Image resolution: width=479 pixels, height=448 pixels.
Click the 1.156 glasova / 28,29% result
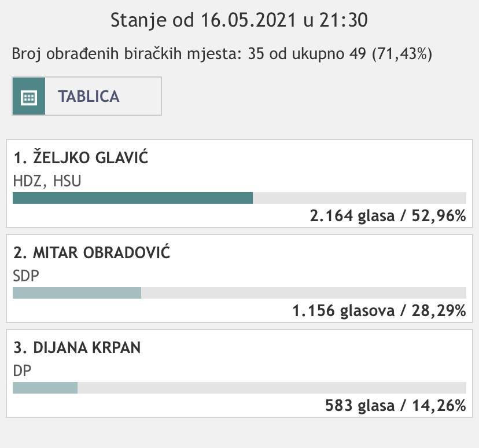pyautogui.click(x=379, y=311)
